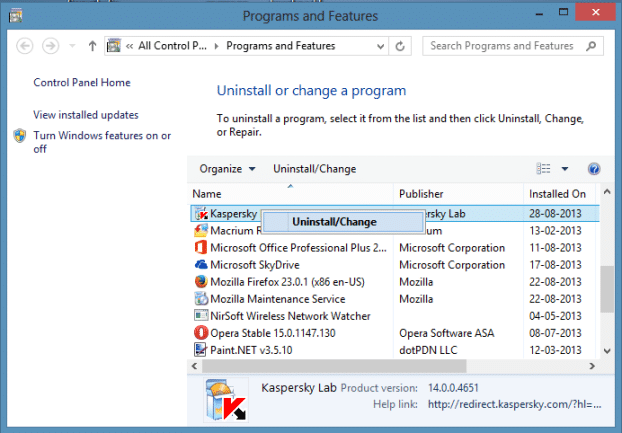Click the NirSoft Wireless Network Watcher icon
This screenshot has height=433, width=622.
(x=201, y=316)
